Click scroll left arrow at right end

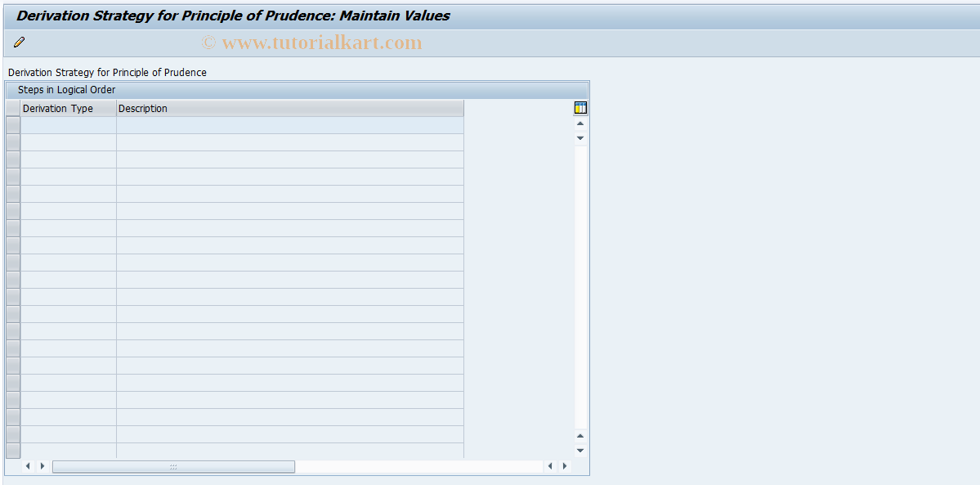551,466
